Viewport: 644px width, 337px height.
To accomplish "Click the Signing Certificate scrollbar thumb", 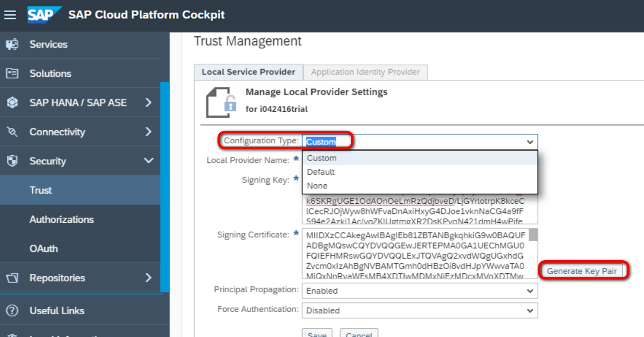I will coord(533,235).
